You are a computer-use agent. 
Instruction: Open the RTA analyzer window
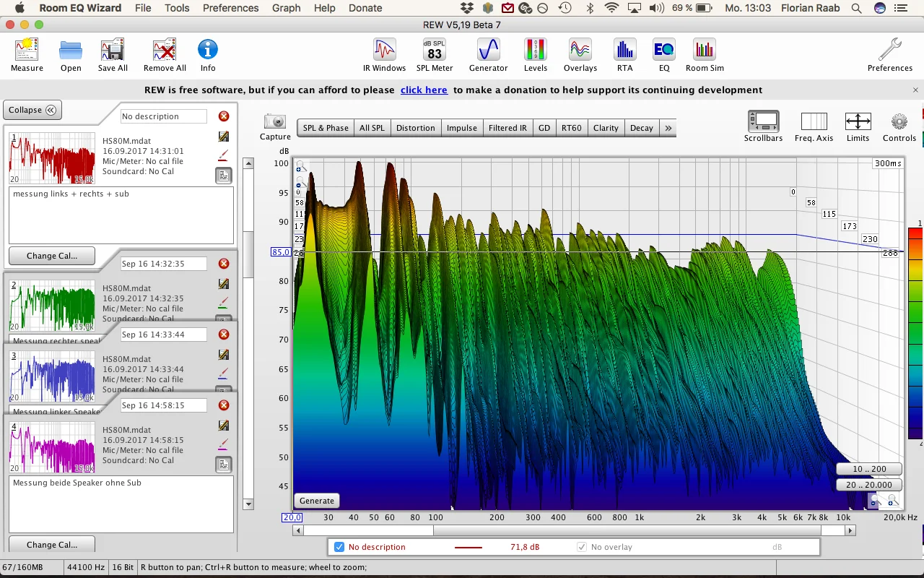tap(624, 56)
